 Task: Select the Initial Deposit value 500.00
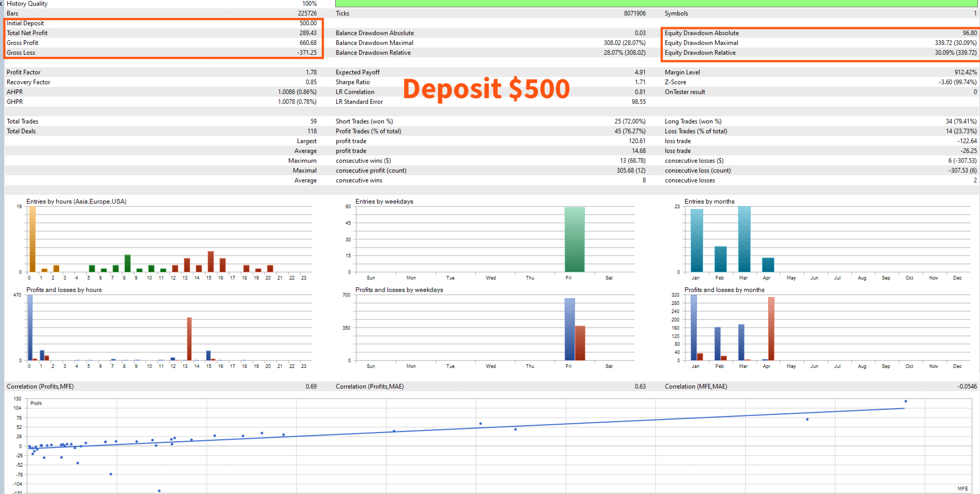click(x=308, y=23)
